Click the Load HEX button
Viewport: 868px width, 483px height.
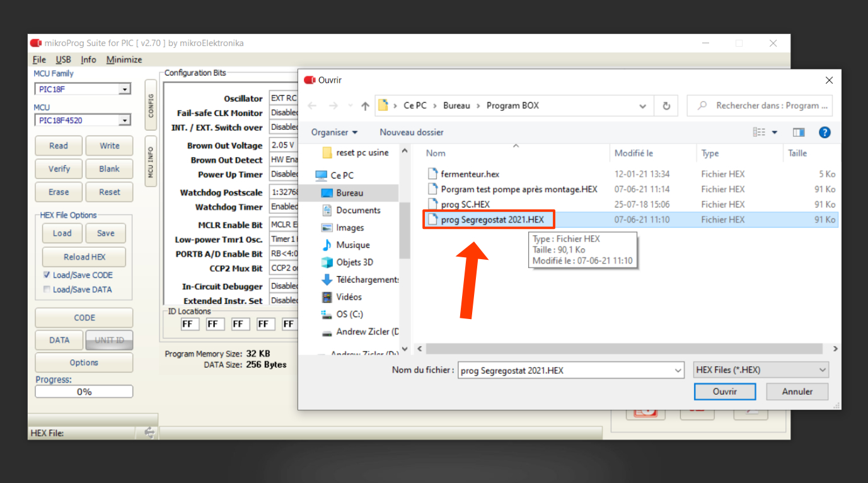point(62,233)
